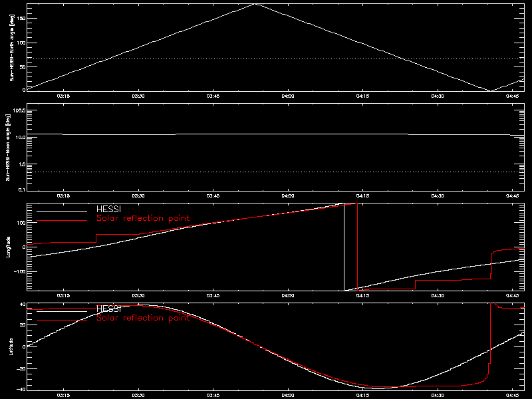Select the HESSI legend text in Longitude panel

click(x=108, y=209)
